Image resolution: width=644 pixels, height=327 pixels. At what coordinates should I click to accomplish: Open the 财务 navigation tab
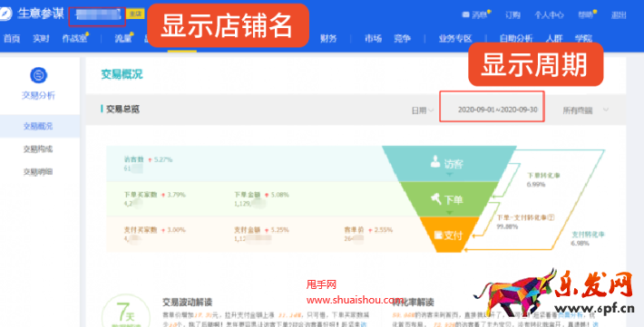coord(328,39)
